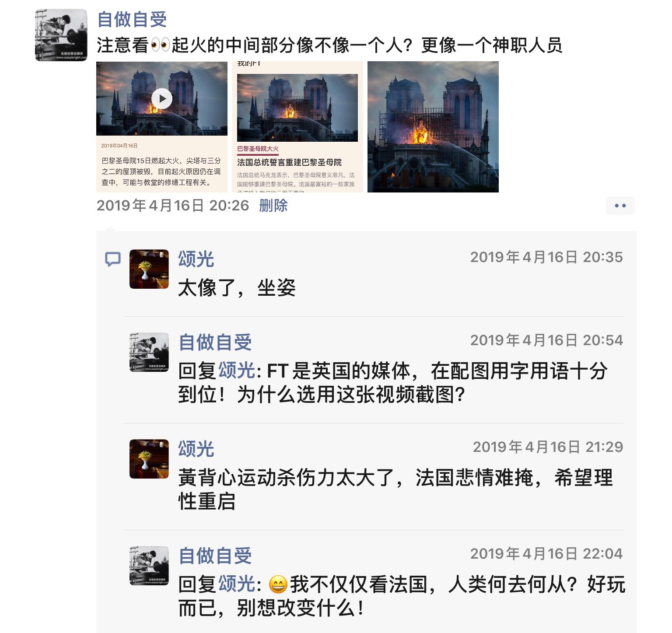The height and width of the screenshot is (633, 672).
Task: Click 删除 to delete the post
Action: click(273, 206)
